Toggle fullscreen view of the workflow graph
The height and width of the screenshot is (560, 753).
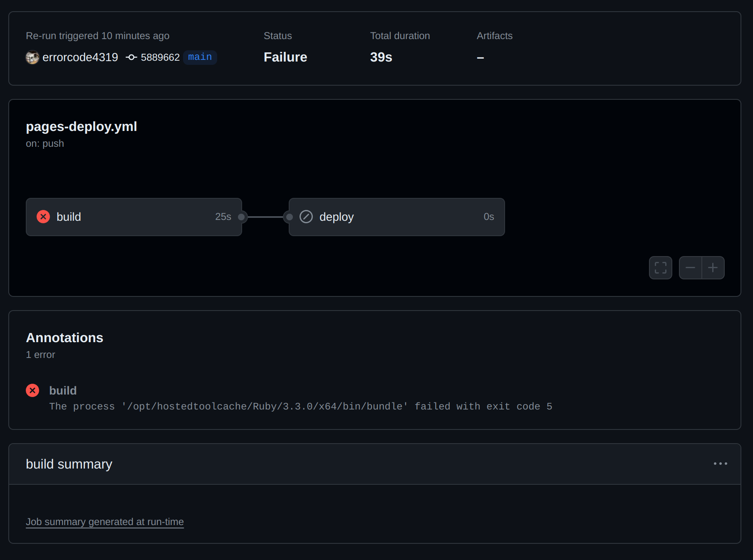point(661,268)
